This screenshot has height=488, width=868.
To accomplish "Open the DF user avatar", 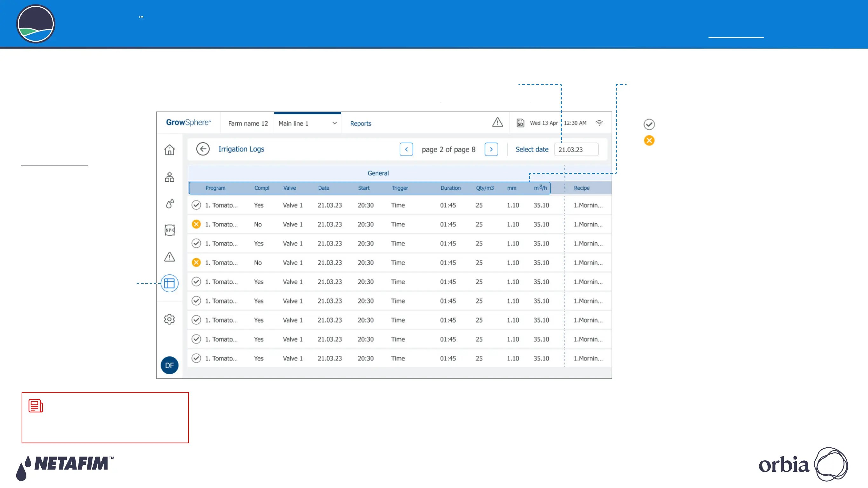I will click(169, 365).
